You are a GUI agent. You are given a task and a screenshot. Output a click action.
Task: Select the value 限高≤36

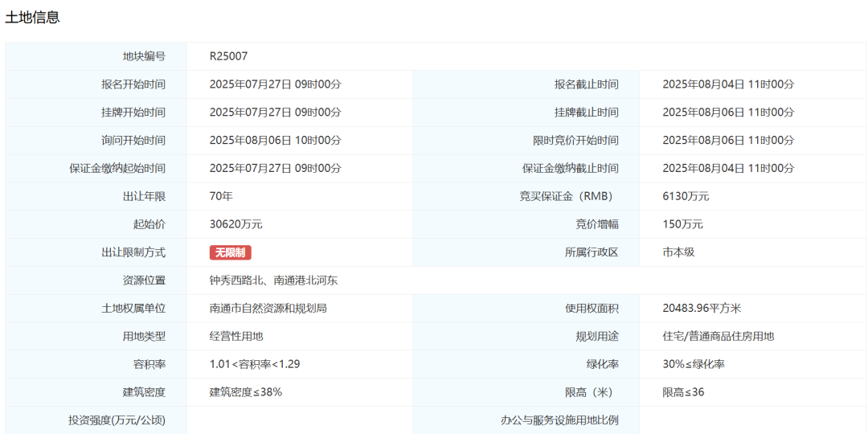click(x=683, y=392)
